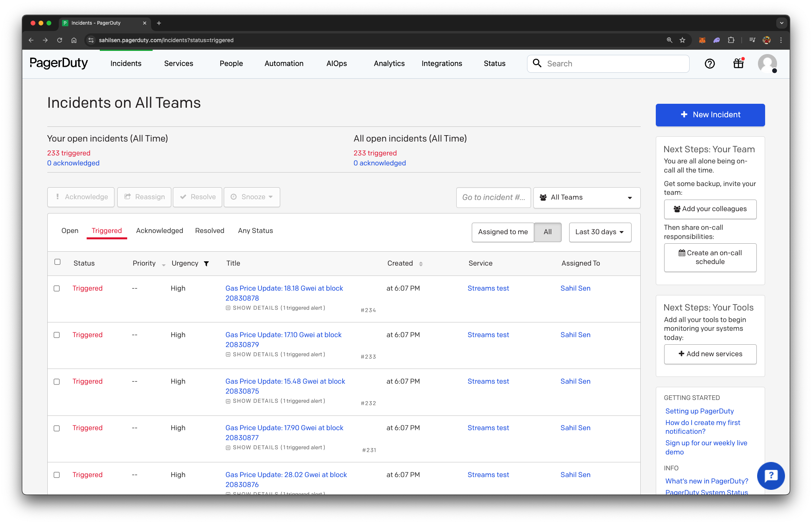Open incident 18.18 Gwei at block 20830878
Screen dimensions: 812x524
coord(284,293)
